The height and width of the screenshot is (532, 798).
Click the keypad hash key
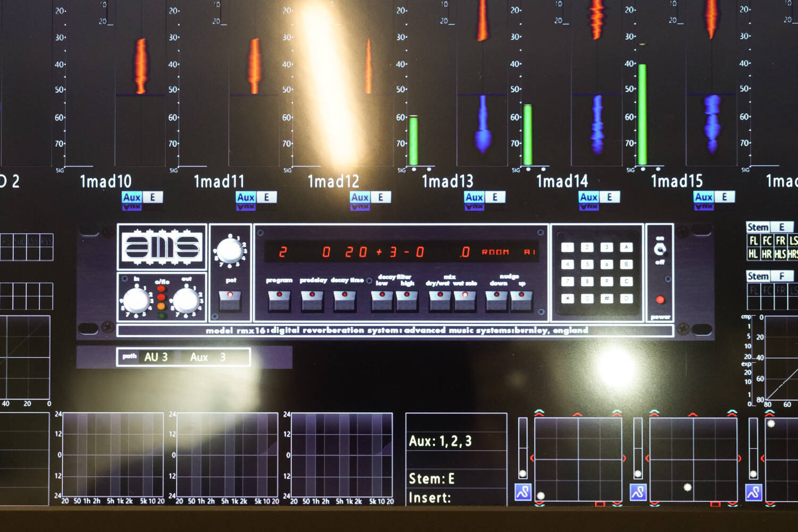607,298
